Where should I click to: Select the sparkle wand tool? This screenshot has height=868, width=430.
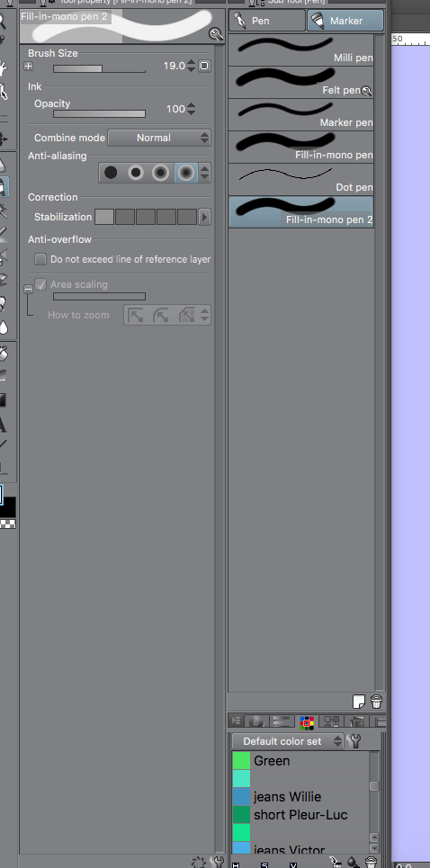[3, 210]
